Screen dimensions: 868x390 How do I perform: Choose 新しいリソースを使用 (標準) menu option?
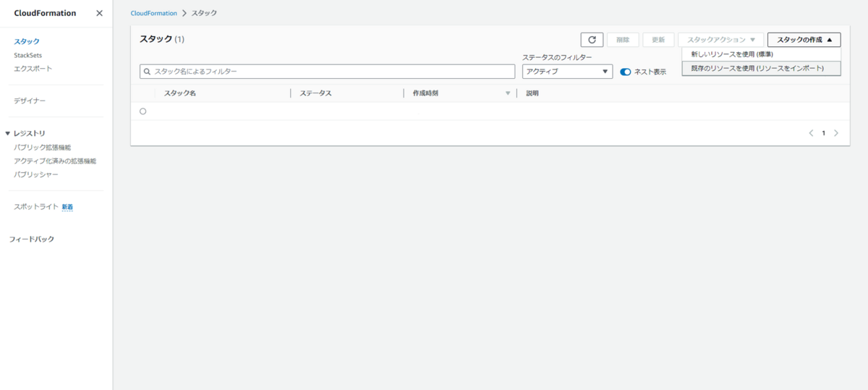click(x=761, y=54)
